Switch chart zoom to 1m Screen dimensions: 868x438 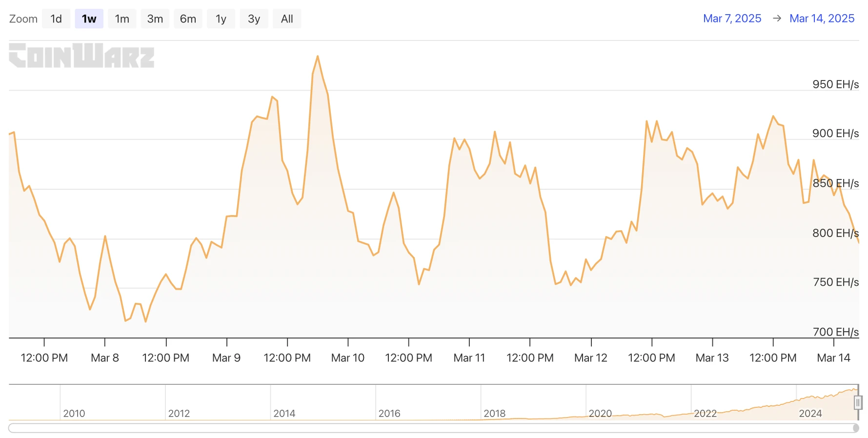[x=122, y=19]
